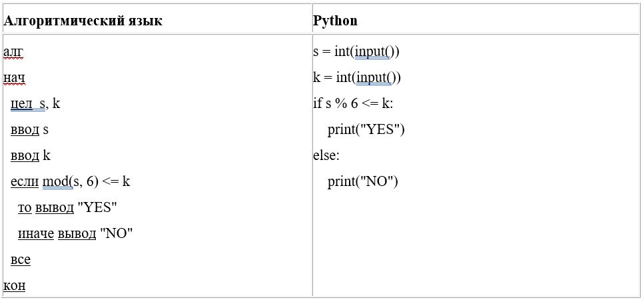Click the "ввод s" line
Image resolution: width=644 pixels, height=302 pixels.
(29, 130)
